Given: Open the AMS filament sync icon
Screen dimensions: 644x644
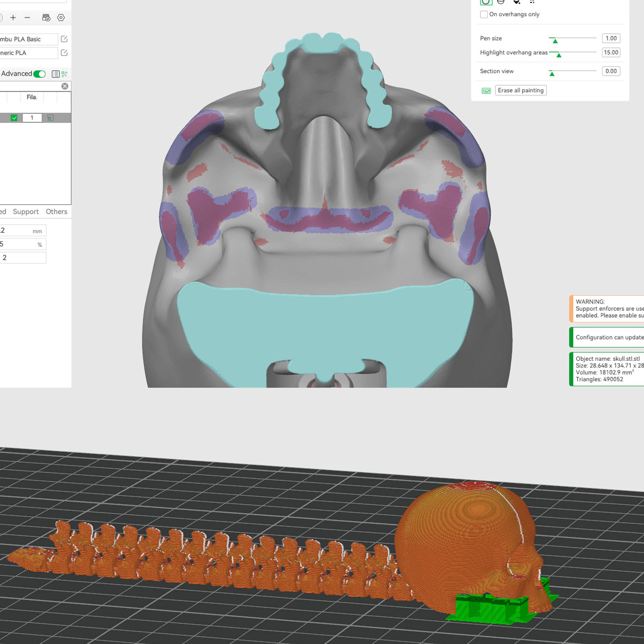Looking at the screenshot, I should tap(46, 18).
